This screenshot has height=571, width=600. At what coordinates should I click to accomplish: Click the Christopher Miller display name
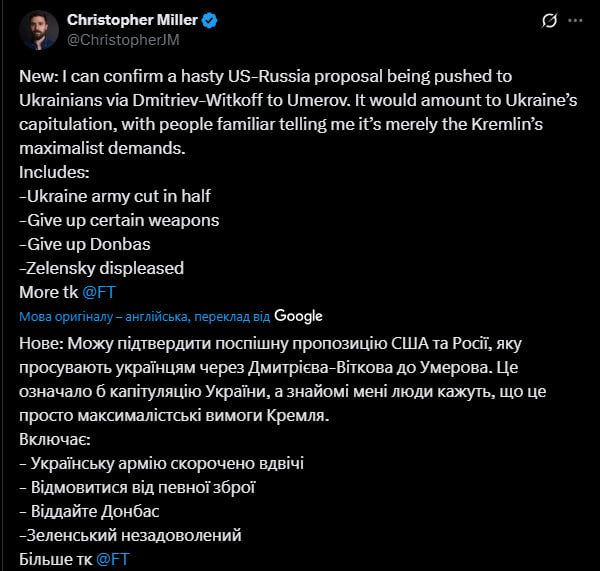tap(132, 21)
